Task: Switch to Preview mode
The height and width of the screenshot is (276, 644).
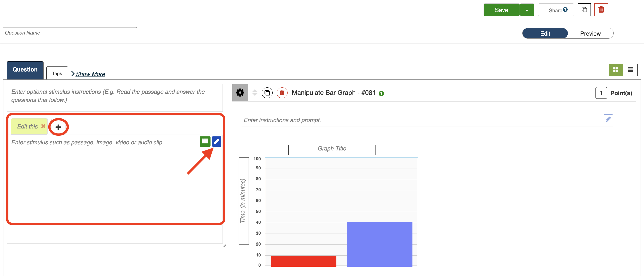Action: point(590,34)
